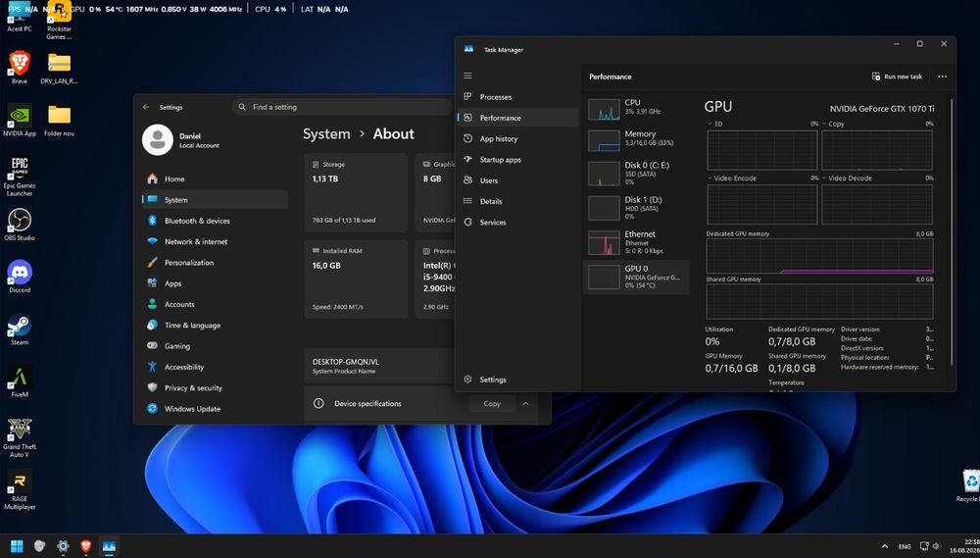Open the Brave browser desktop icon
Viewport: 980px width, 558px height.
pyautogui.click(x=20, y=67)
